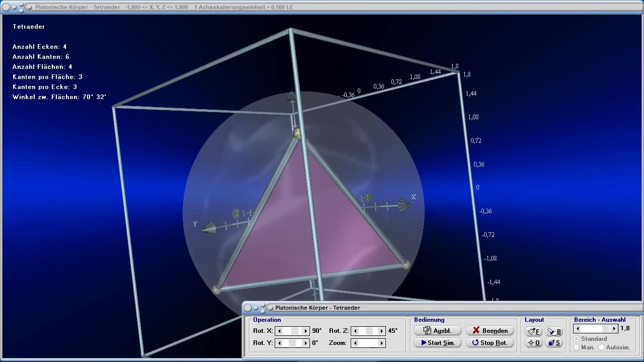Click the Rot. X scrollbar track

pyautogui.click(x=292, y=331)
